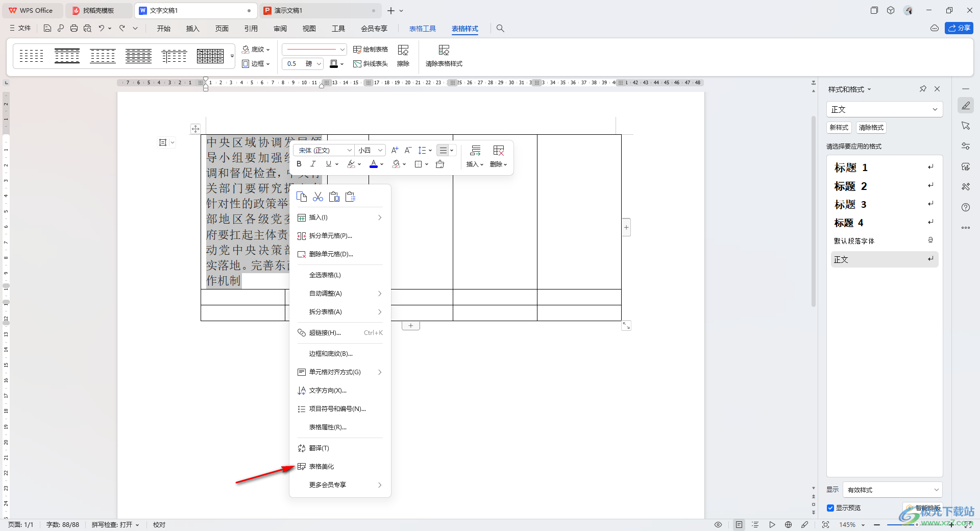Click the 斜线表头 icon
The width and height of the screenshot is (980, 531).
click(x=371, y=64)
